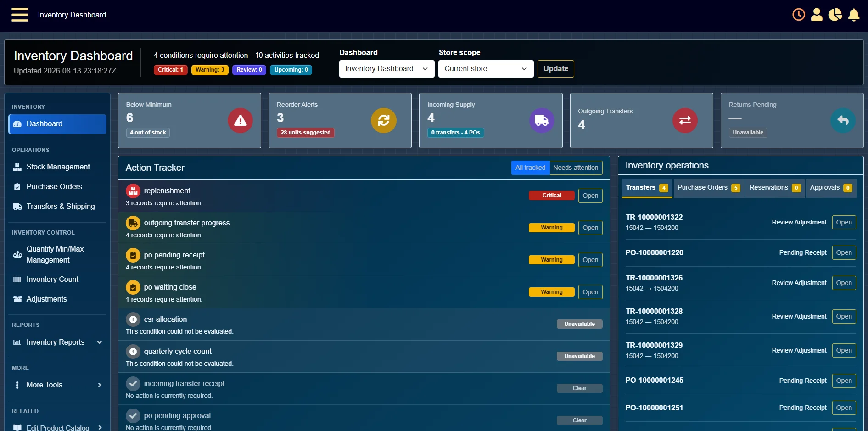Click the replenishment row icon
The height and width of the screenshot is (431, 868).
click(x=133, y=191)
